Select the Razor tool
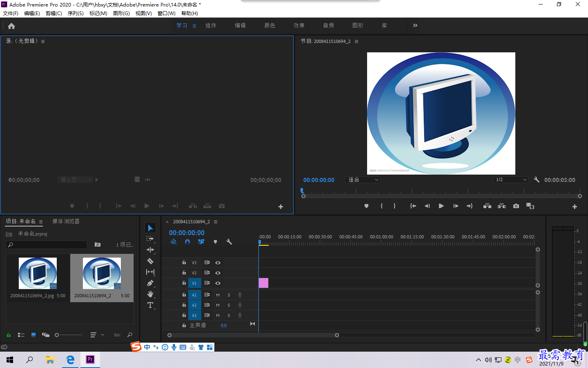The height and width of the screenshot is (368, 588). point(150,261)
